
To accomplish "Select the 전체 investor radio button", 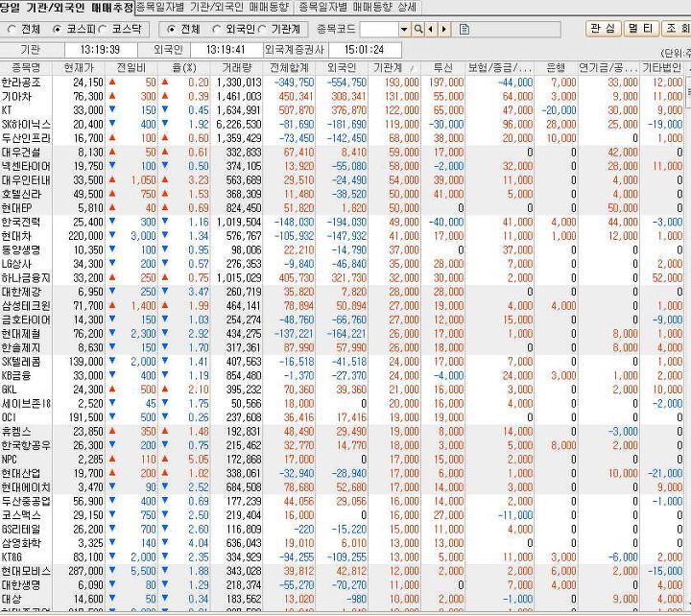I will point(172,30).
